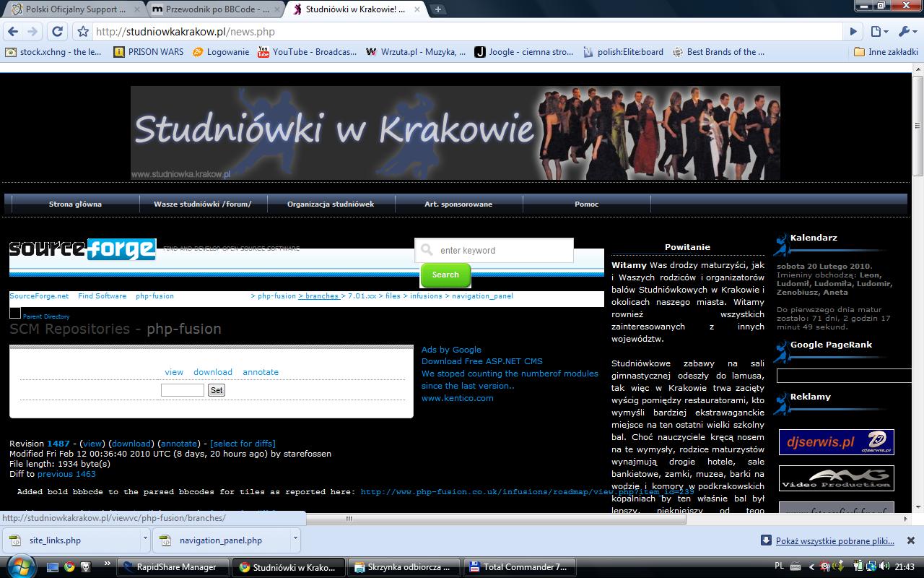
Task: Open the YouTube bookmark
Action: [x=307, y=52]
